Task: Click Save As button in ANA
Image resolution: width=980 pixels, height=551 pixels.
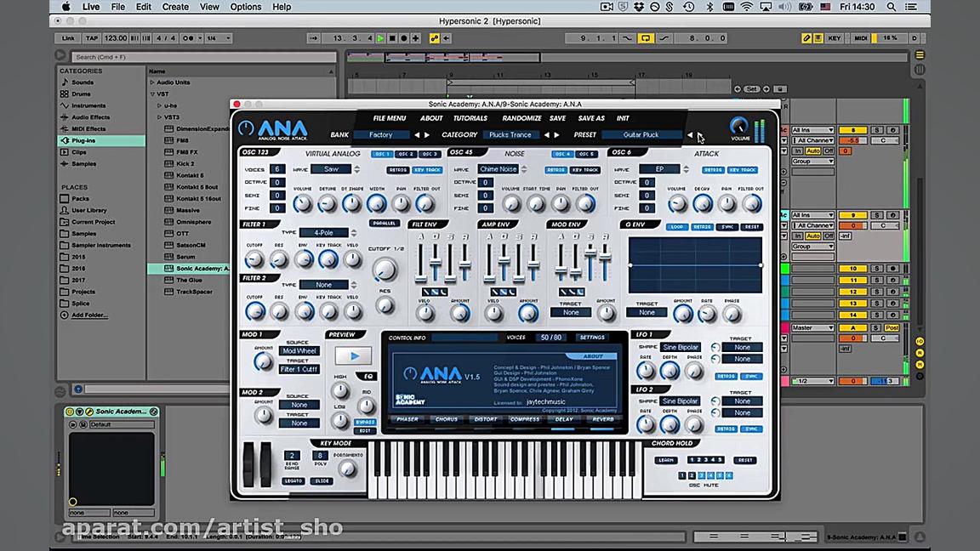Action: [x=591, y=118]
